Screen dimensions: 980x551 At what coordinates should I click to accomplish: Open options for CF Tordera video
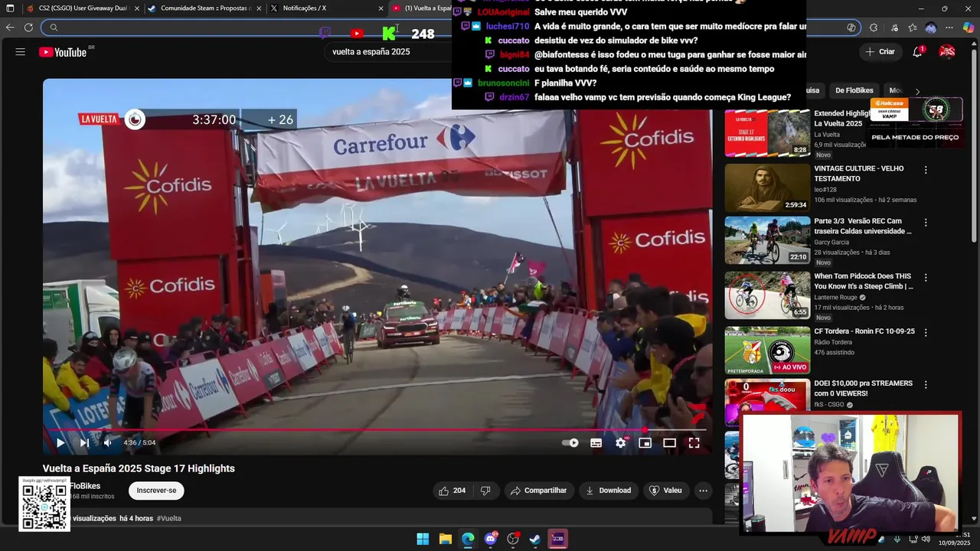click(926, 332)
